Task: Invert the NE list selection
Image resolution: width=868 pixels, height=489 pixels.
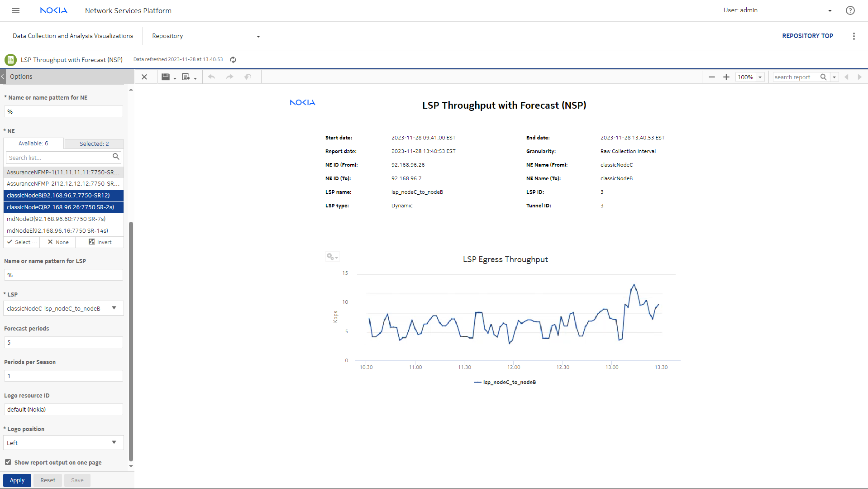Action: click(x=100, y=242)
